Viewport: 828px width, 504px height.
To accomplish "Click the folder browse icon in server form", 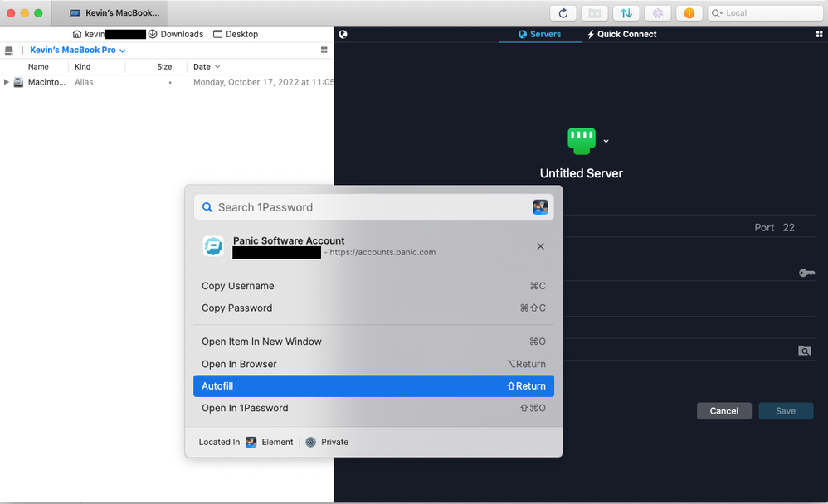I will pyautogui.click(x=804, y=351).
